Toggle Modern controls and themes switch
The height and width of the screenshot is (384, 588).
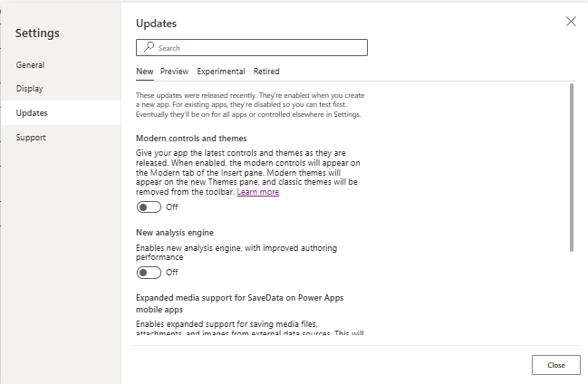tap(149, 207)
